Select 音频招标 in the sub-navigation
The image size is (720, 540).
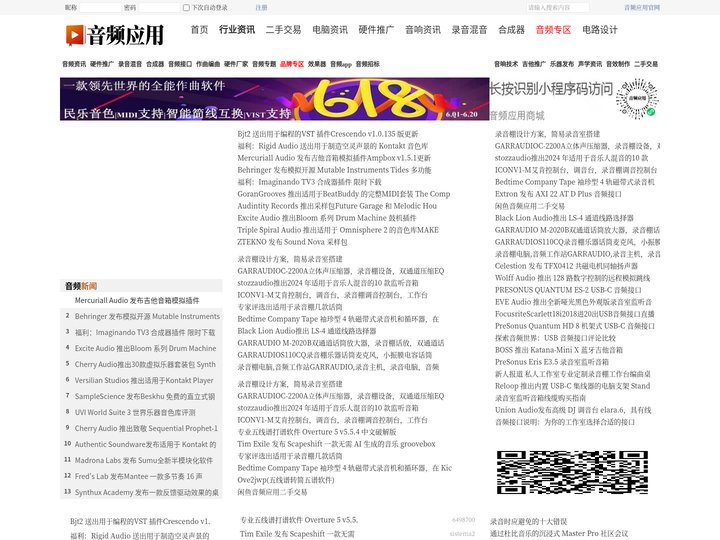pos(367,64)
